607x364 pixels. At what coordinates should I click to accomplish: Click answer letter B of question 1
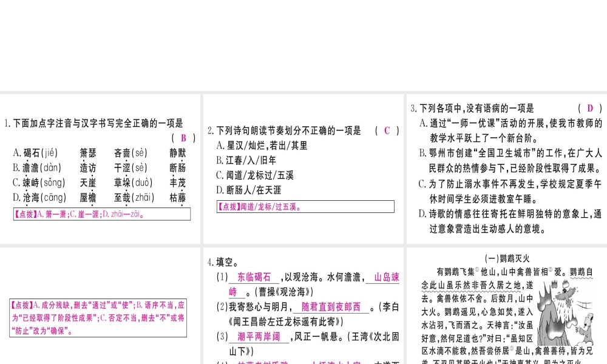(183, 138)
